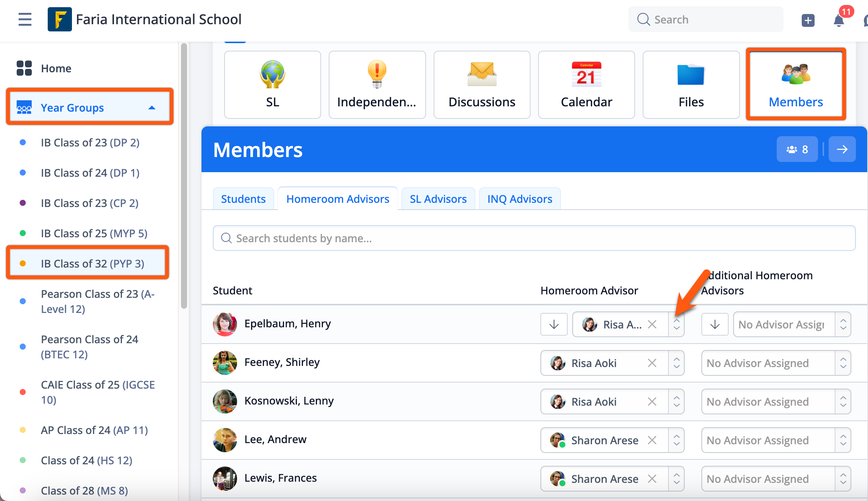The width and height of the screenshot is (868, 501).
Task: Apply Henry's homeroom advisor down arrow
Action: (554, 325)
